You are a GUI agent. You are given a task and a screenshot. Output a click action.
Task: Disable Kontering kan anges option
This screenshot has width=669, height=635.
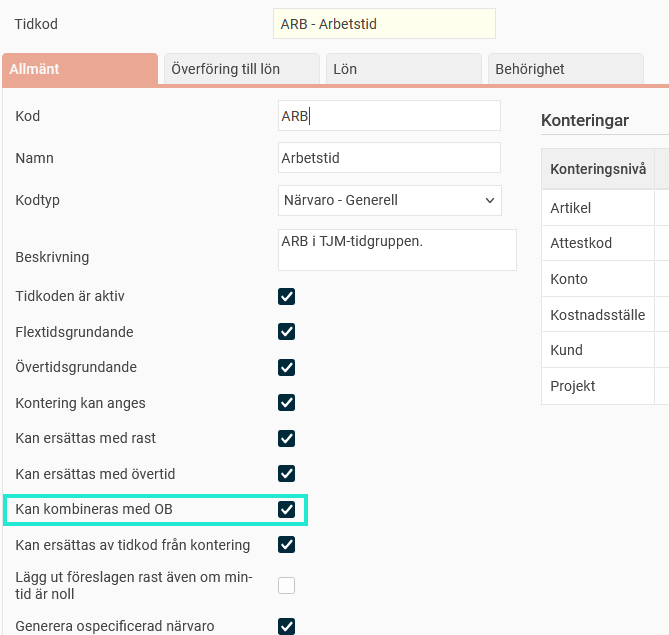point(287,403)
